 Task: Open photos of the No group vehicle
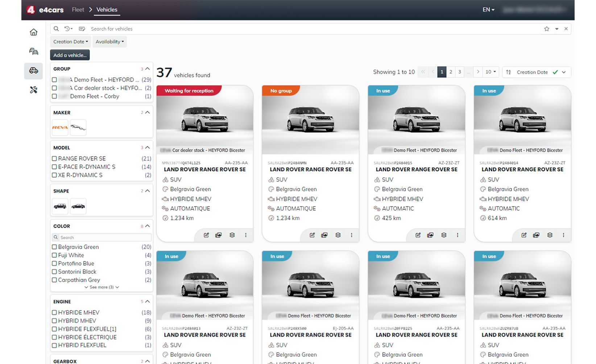(324, 235)
